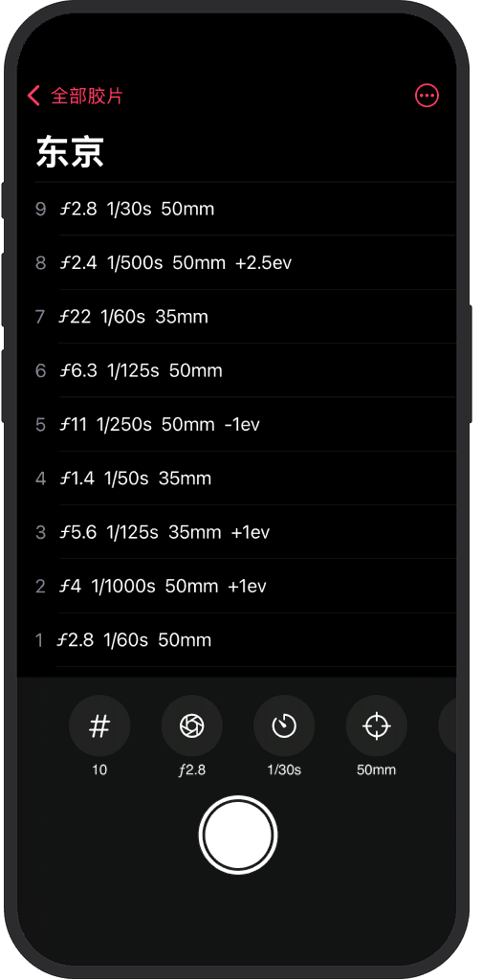Select frame 7 shot at ƒ22
This screenshot has width=482, height=980.
tap(245, 316)
